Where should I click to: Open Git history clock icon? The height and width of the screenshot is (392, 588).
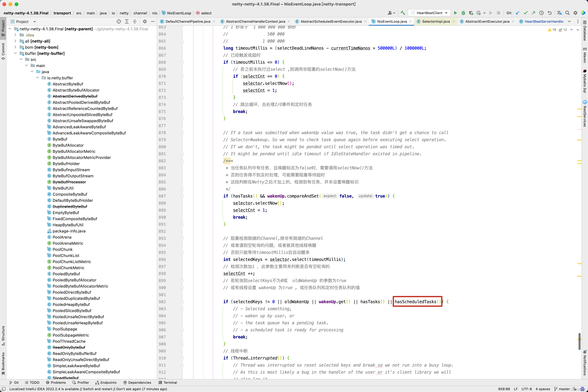pos(541,13)
